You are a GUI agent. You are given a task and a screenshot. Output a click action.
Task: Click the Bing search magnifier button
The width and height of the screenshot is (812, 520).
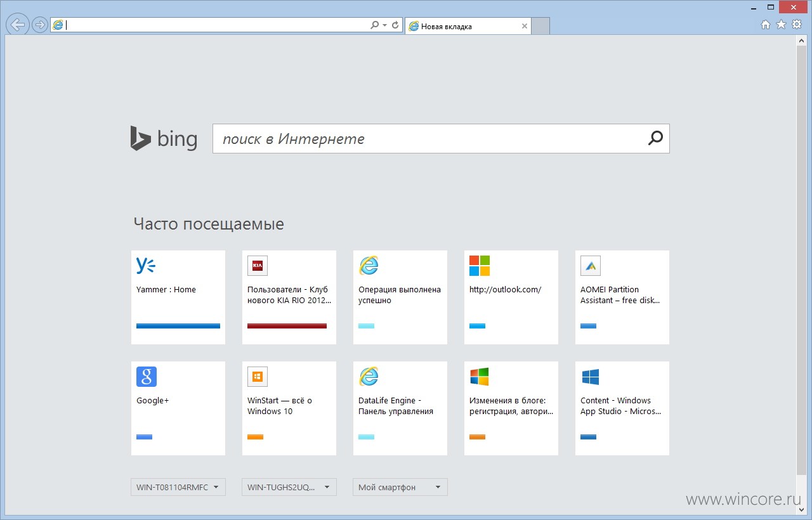[x=655, y=138]
